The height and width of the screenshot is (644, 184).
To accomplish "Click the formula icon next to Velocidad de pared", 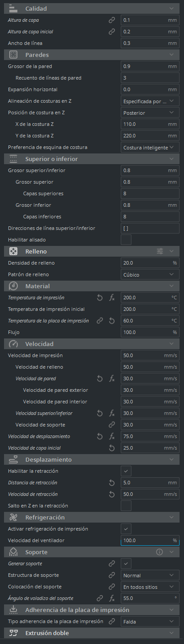I will (112, 378).
